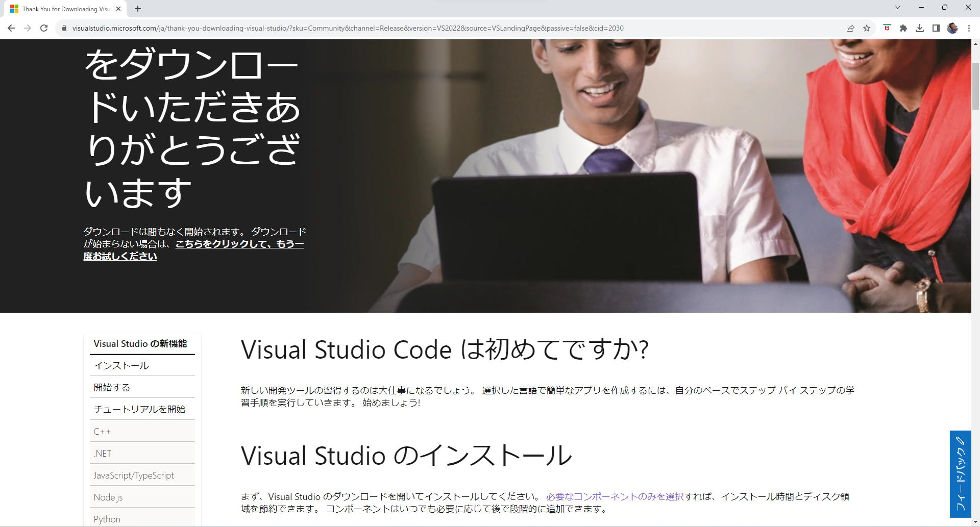The height and width of the screenshot is (527, 980).
Task: Minimize the browser window
Action: point(921,7)
